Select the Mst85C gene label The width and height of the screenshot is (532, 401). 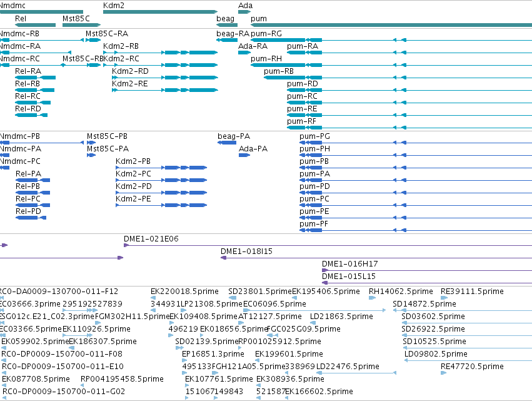pos(76,19)
